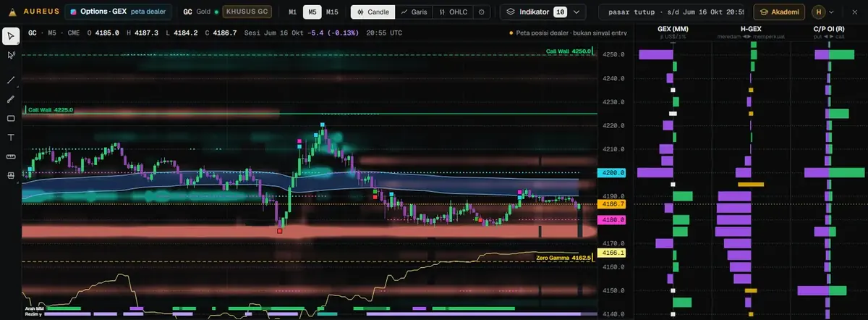The image size is (868, 320).
Task: Click the close value C 4186.7
Action: [x=222, y=33]
